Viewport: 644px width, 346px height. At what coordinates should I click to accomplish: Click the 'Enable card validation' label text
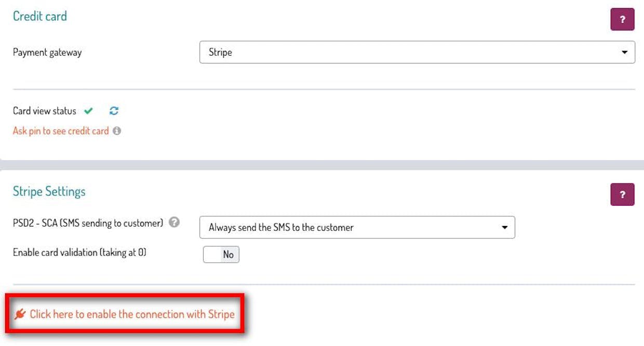[x=79, y=252]
